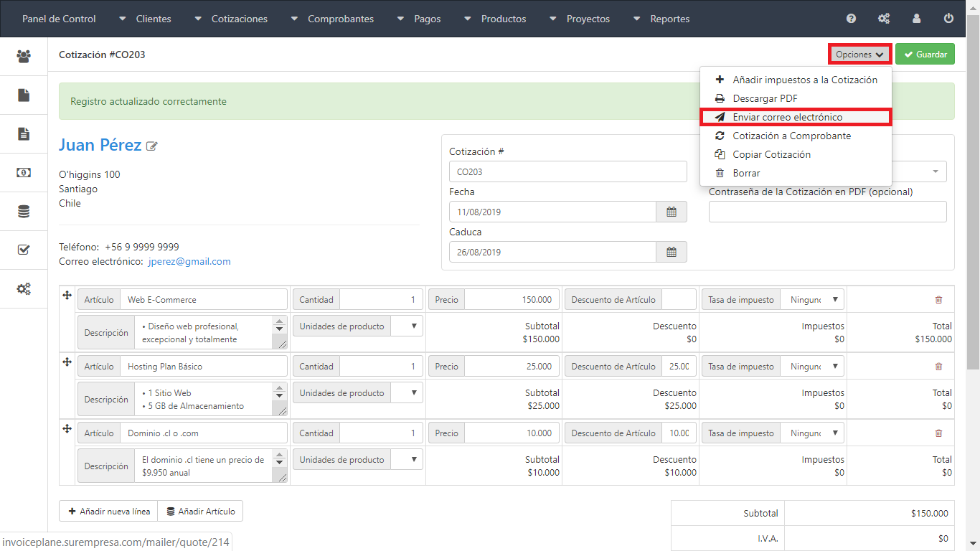This screenshot has height=551, width=980.
Task: Click the products database icon in sidebar
Action: tap(24, 212)
